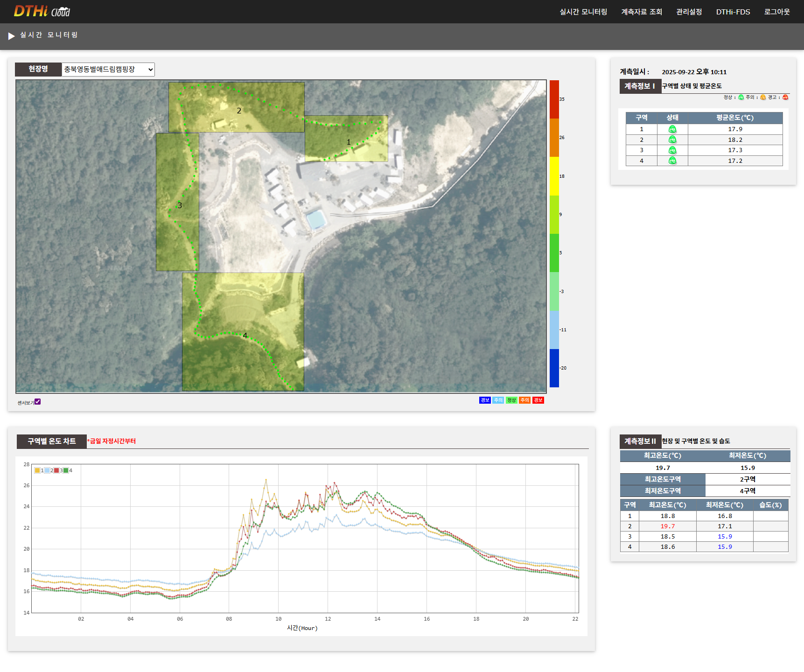Click the blue 경보 legend swatch
804x672 pixels.
point(485,400)
